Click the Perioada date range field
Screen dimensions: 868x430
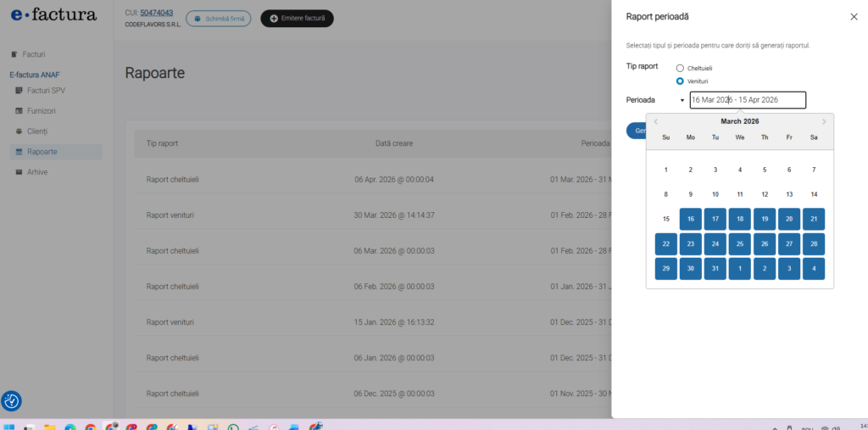[x=748, y=100]
